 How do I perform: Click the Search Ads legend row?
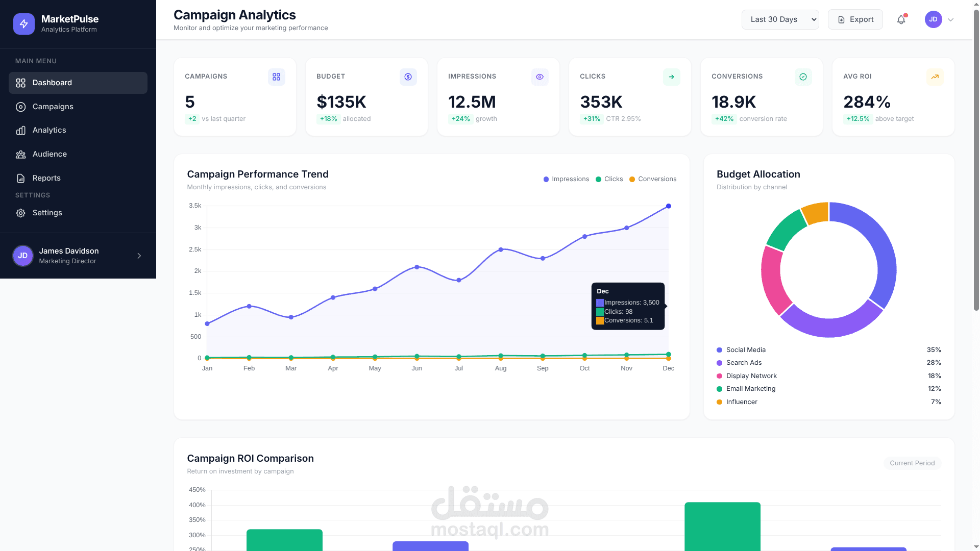pos(828,363)
